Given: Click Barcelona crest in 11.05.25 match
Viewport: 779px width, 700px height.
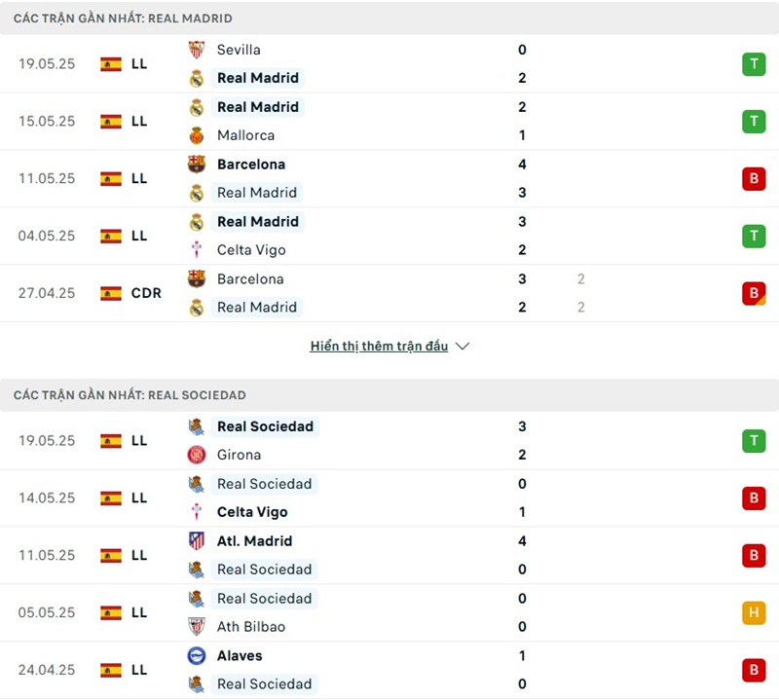Looking at the screenshot, I should coord(197,165).
